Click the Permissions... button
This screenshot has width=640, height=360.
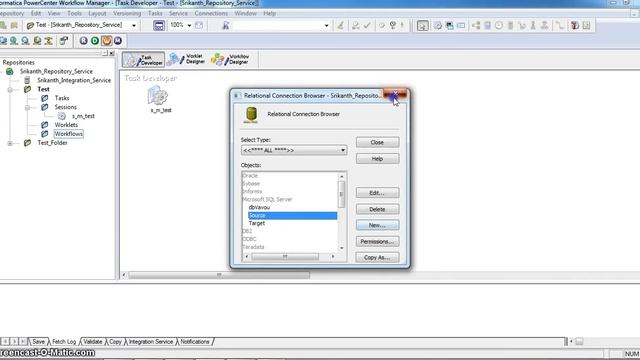378,242
